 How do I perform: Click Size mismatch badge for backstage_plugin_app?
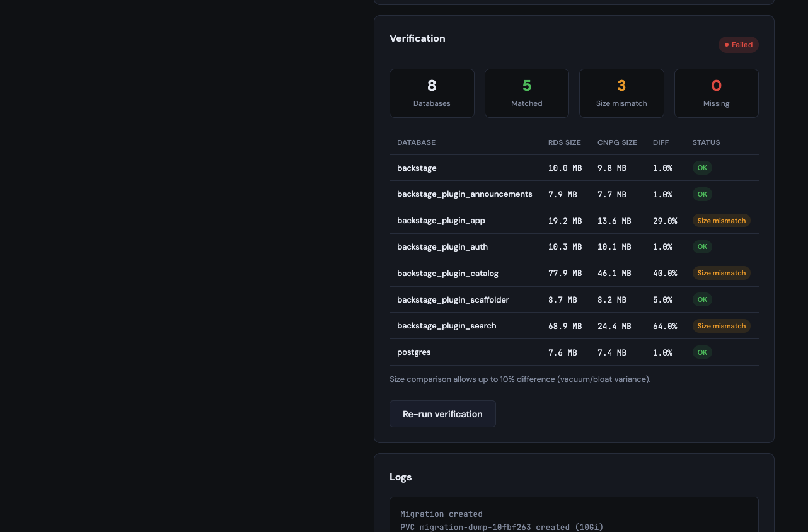(722, 221)
